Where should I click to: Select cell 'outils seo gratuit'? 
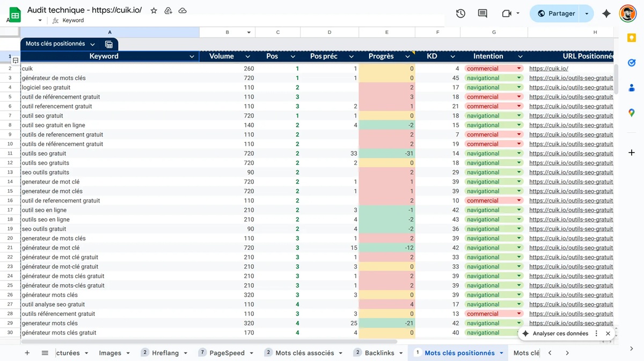pyautogui.click(x=109, y=154)
